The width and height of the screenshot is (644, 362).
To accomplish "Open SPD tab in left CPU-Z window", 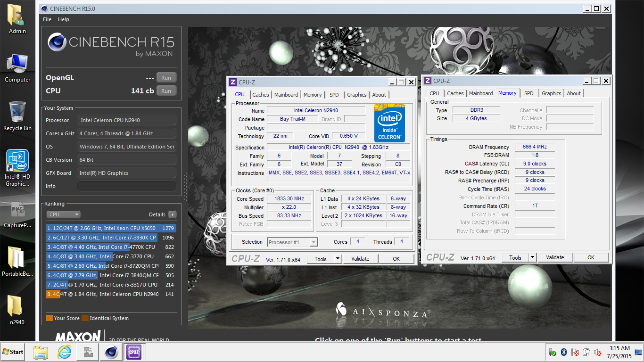I will (334, 95).
